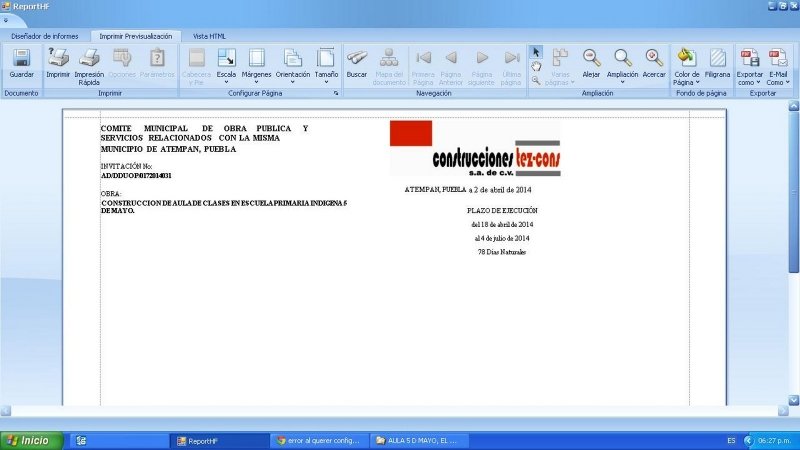Open the Ampliación zoom dropdown
The height and width of the screenshot is (450, 800).
click(622, 65)
